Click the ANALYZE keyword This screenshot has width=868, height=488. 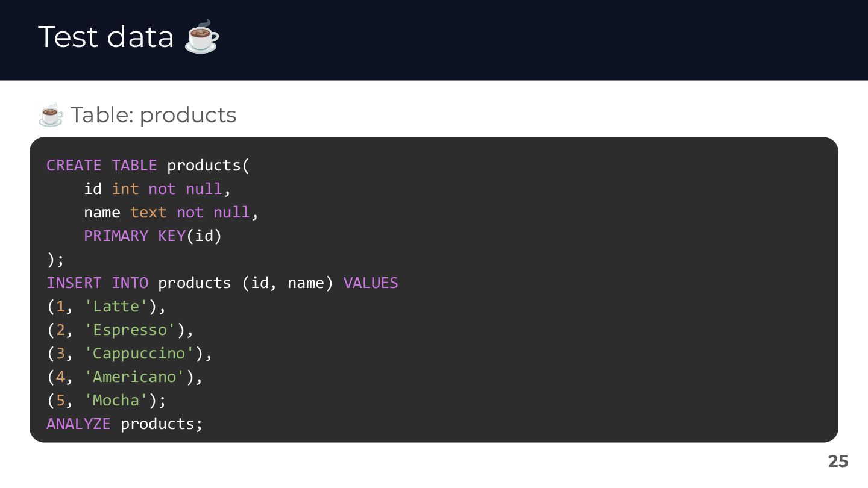coord(78,424)
